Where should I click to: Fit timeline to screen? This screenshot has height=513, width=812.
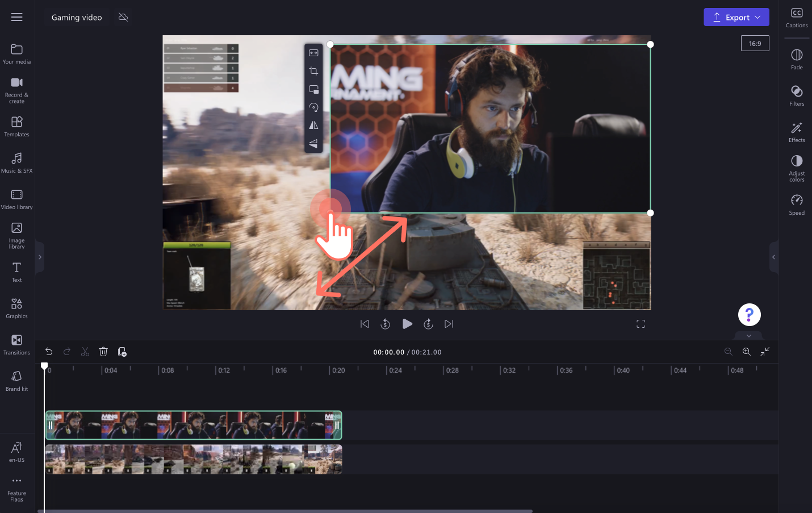[x=765, y=352]
